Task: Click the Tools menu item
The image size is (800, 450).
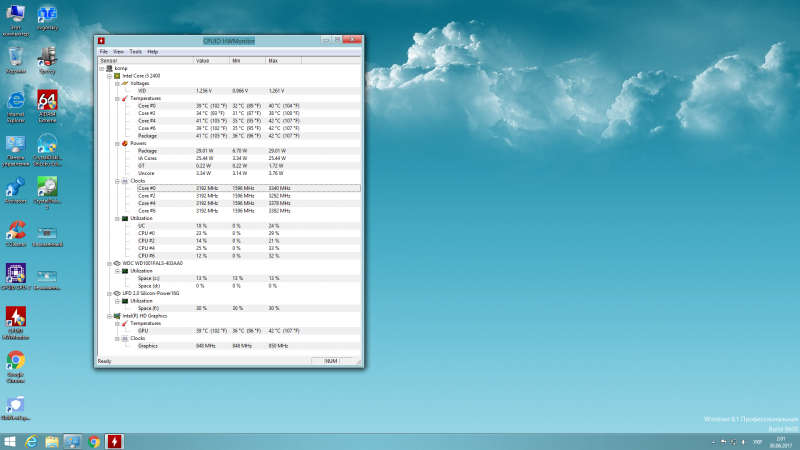Action: (135, 51)
